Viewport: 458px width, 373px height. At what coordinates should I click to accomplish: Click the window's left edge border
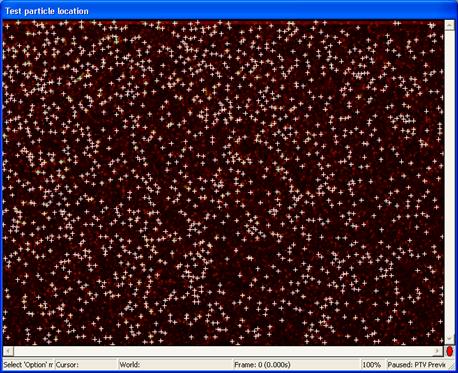tap(1, 187)
